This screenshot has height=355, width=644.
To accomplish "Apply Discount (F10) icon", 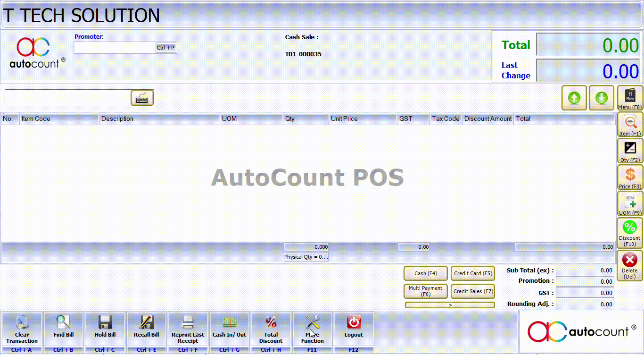I will 630,232.
